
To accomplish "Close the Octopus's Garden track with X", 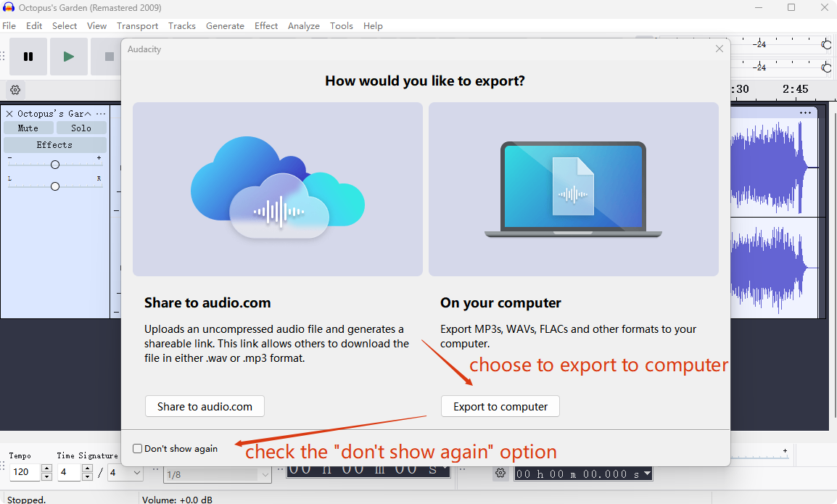I will pos(9,114).
